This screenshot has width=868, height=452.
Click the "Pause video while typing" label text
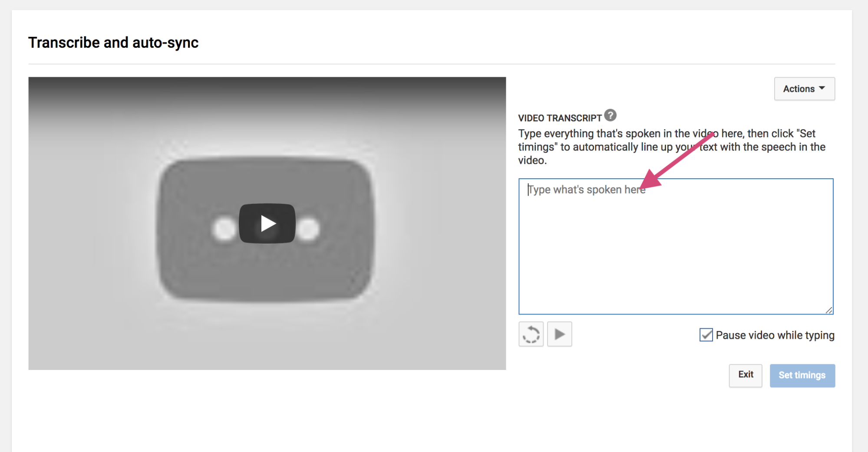[775, 335]
